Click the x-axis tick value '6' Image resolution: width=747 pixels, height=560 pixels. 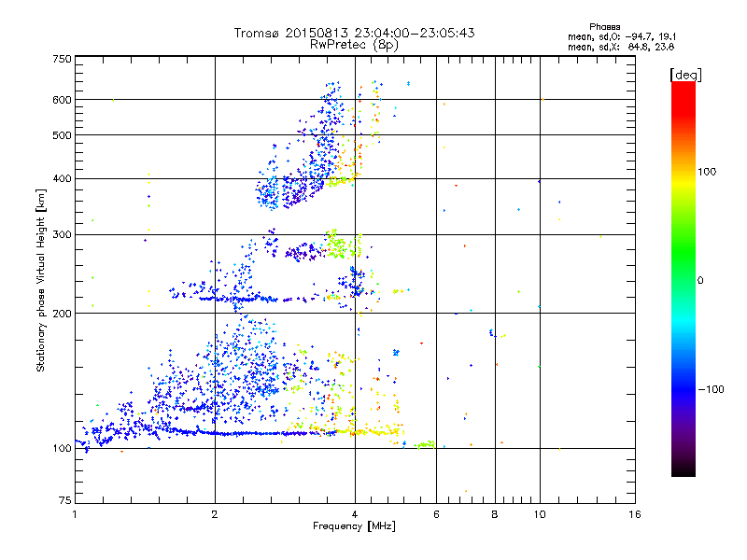pyautogui.click(x=436, y=514)
